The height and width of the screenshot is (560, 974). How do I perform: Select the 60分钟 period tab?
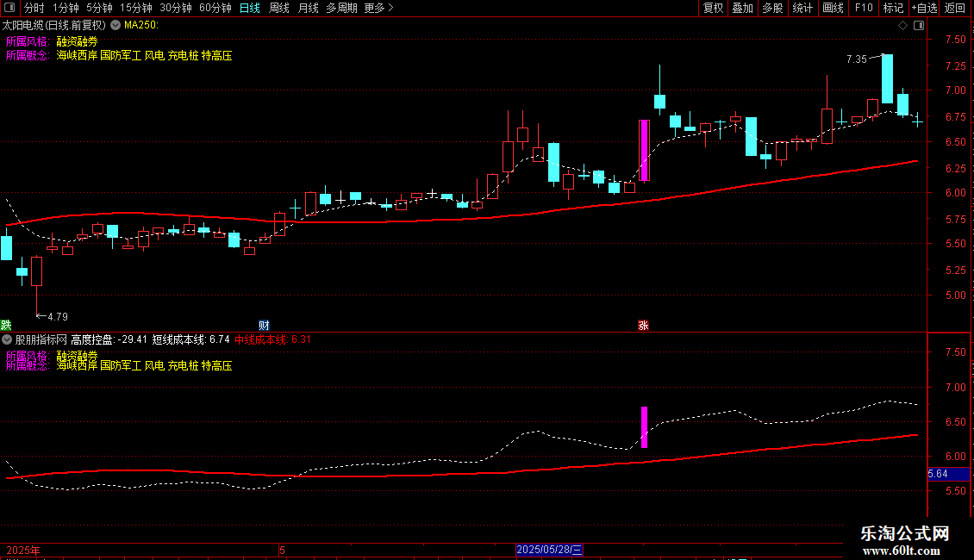[x=215, y=8]
